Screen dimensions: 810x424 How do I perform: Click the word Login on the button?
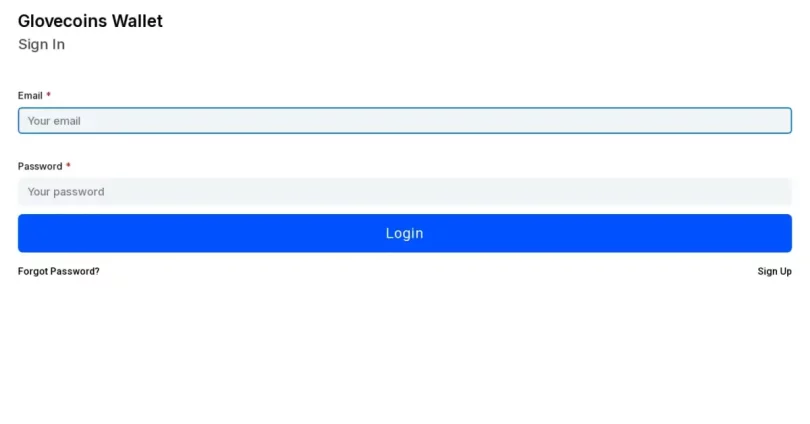(404, 233)
